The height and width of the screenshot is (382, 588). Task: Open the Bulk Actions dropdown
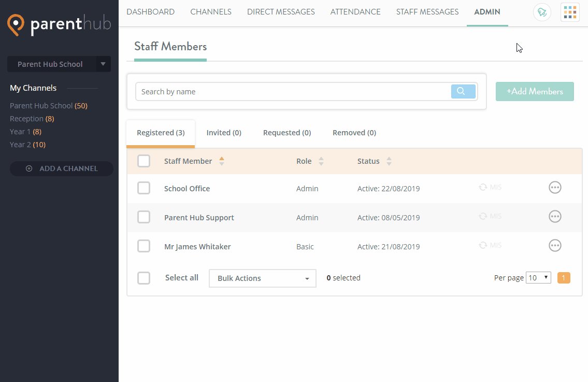click(263, 278)
